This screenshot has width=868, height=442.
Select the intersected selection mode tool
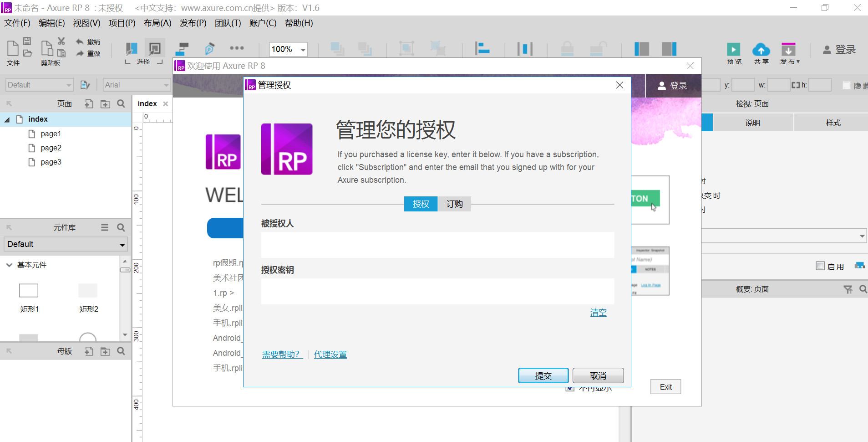132,48
